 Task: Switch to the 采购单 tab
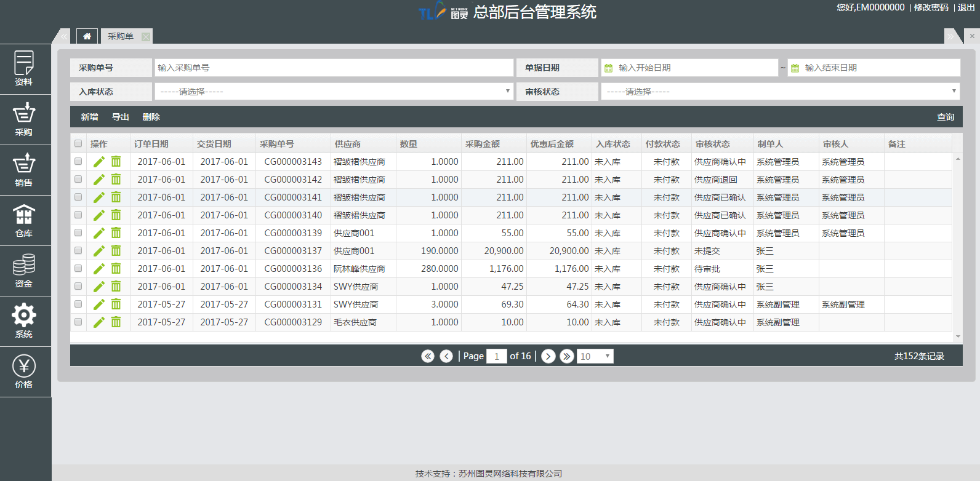121,36
